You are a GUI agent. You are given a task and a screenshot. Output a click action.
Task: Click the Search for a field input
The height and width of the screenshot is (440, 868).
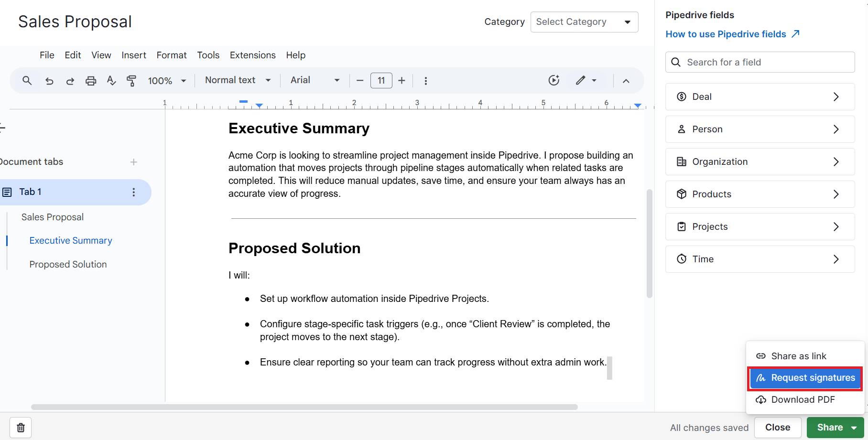[760, 62]
